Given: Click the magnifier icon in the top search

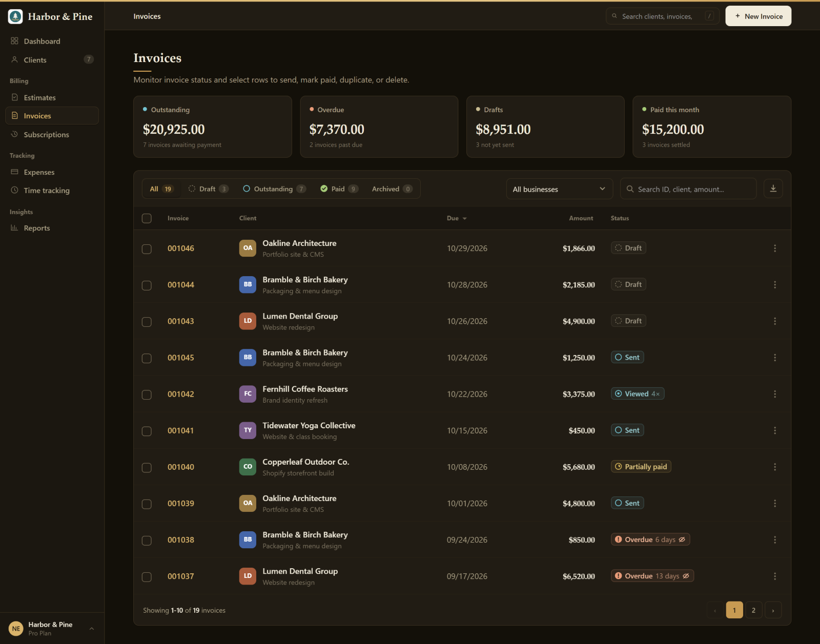Looking at the screenshot, I should click(614, 16).
